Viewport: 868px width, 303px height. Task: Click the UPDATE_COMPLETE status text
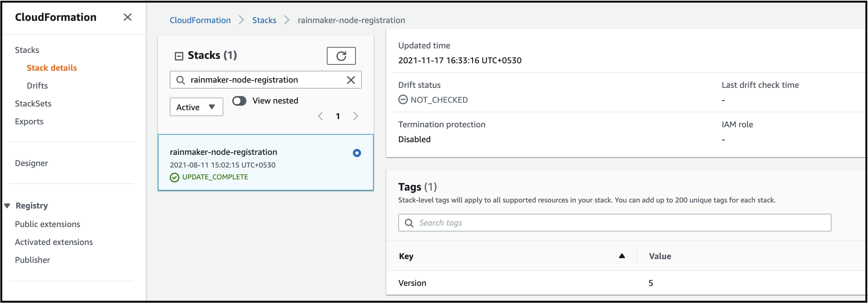click(215, 177)
